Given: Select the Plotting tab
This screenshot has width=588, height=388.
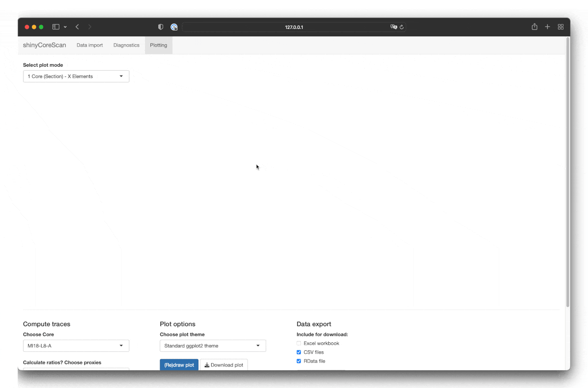Looking at the screenshot, I should (159, 45).
